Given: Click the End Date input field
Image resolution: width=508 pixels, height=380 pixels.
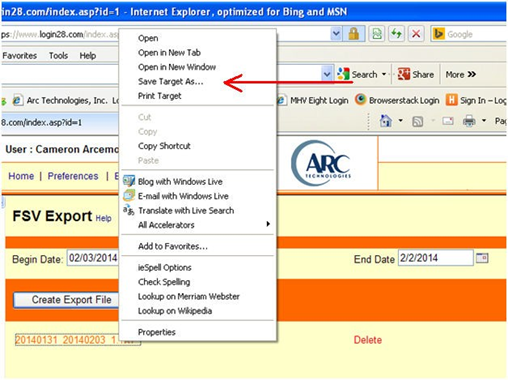Looking at the screenshot, I should tap(435, 258).
